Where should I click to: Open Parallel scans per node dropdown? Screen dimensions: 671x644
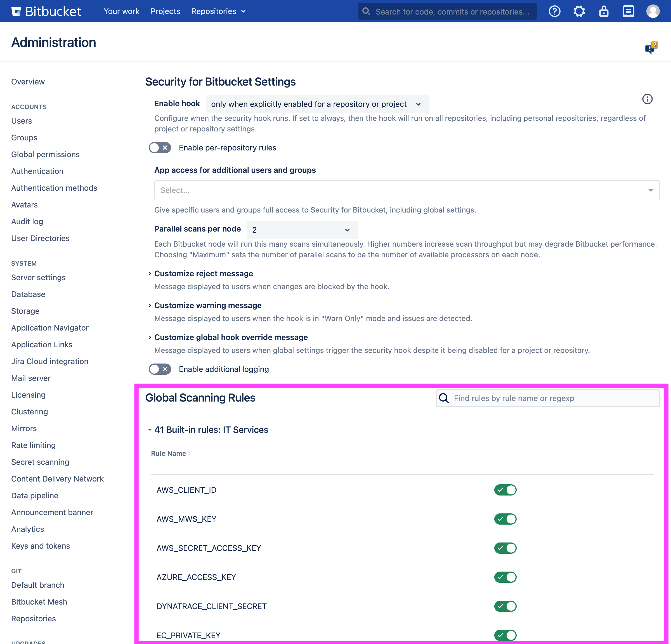[302, 230]
